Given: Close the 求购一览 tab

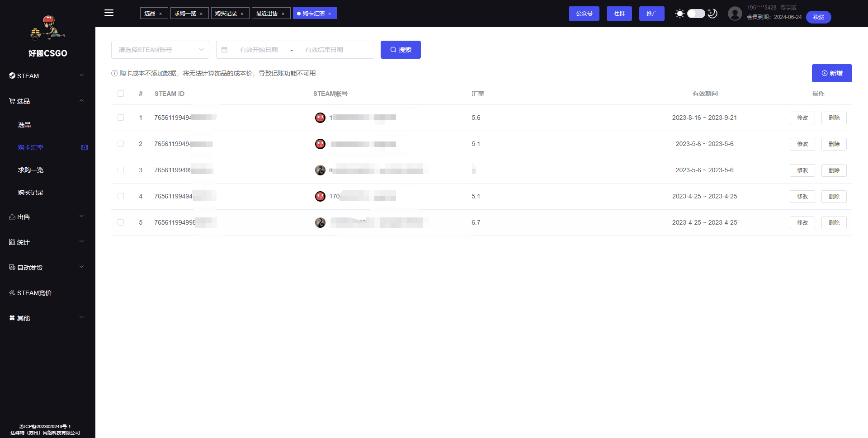Looking at the screenshot, I should tap(201, 14).
